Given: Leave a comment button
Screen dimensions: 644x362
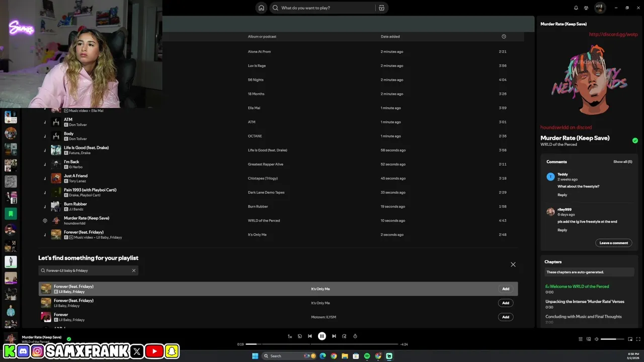Looking at the screenshot, I should pyautogui.click(x=614, y=243).
